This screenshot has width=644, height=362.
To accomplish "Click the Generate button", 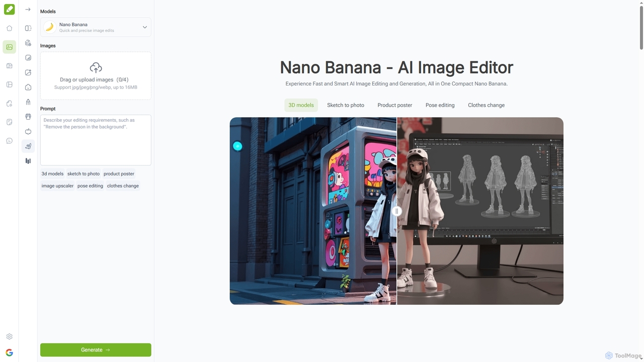I will (x=96, y=350).
